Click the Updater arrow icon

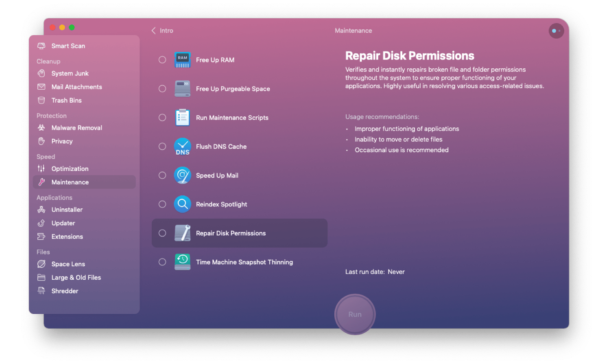click(41, 223)
